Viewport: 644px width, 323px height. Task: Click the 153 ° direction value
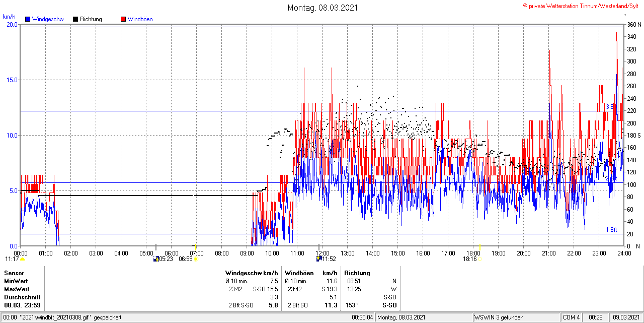pos(353,305)
